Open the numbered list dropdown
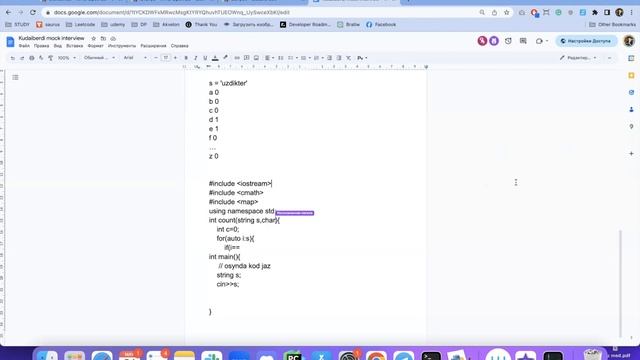 tap(318, 58)
